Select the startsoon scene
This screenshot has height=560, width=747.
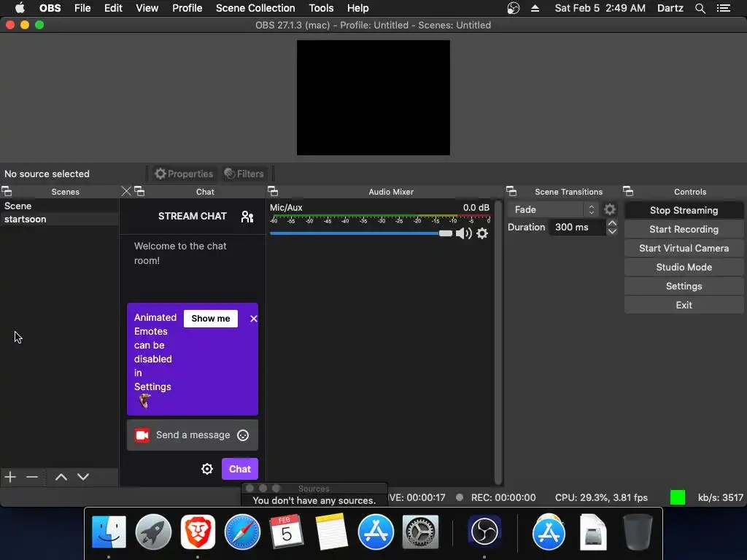59,219
